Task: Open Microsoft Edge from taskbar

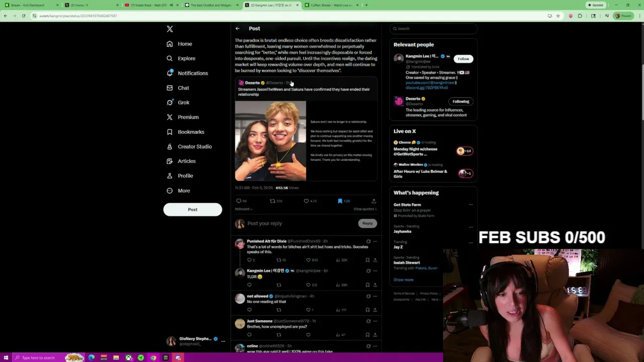Action: click(x=92, y=357)
